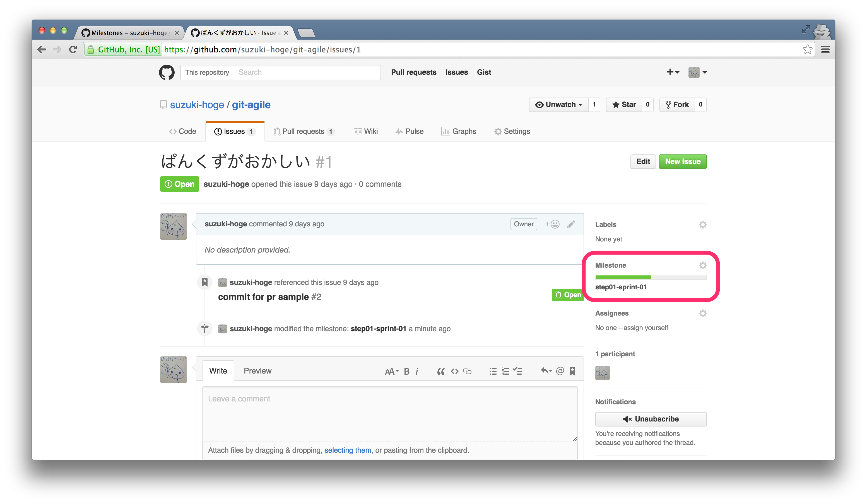Click the green New issue button
Viewport: 867px width, 504px height.
tap(682, 162)
